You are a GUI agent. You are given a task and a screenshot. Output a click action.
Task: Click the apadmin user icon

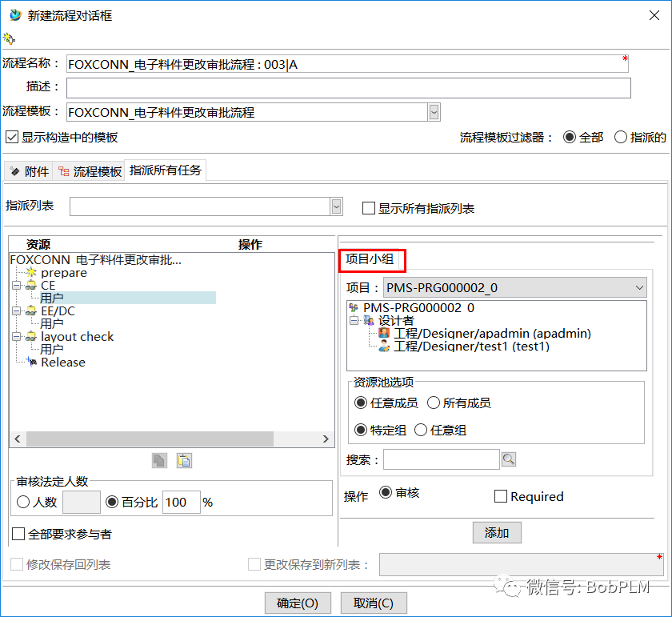pyautogui.click(x=384, y=333)
